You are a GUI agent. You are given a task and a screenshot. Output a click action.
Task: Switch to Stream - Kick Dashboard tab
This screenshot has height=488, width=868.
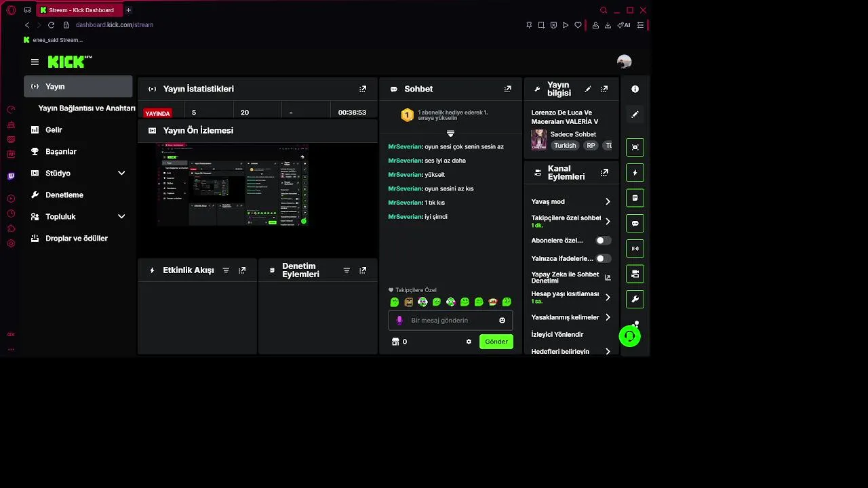(79, 10)
